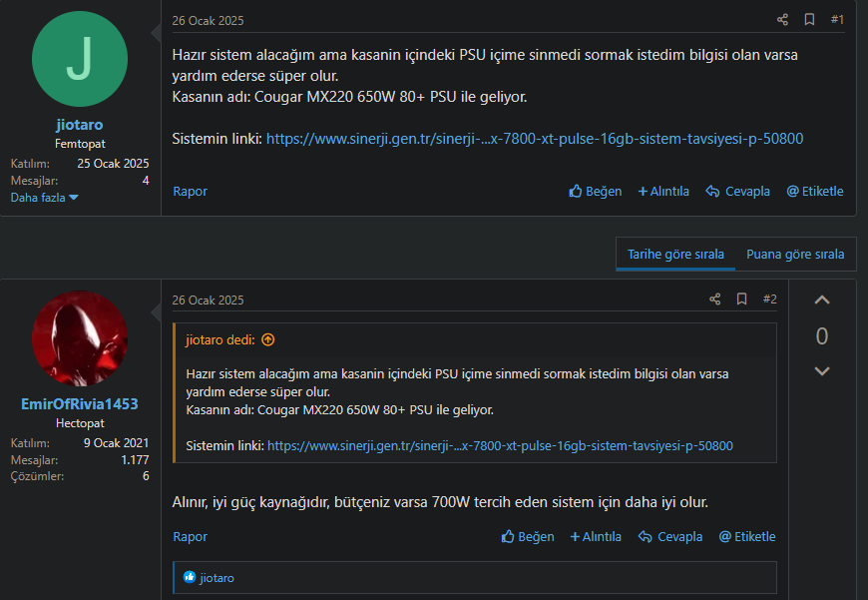Quote jiotaro's post with Alıntıla
Screen dimensions: 868x600
tap(663, 191)
